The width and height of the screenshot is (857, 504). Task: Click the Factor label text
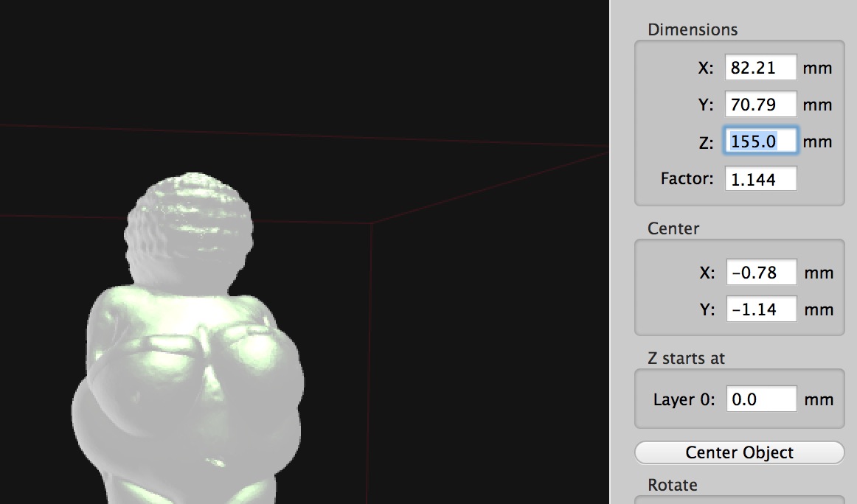(687, 178)
